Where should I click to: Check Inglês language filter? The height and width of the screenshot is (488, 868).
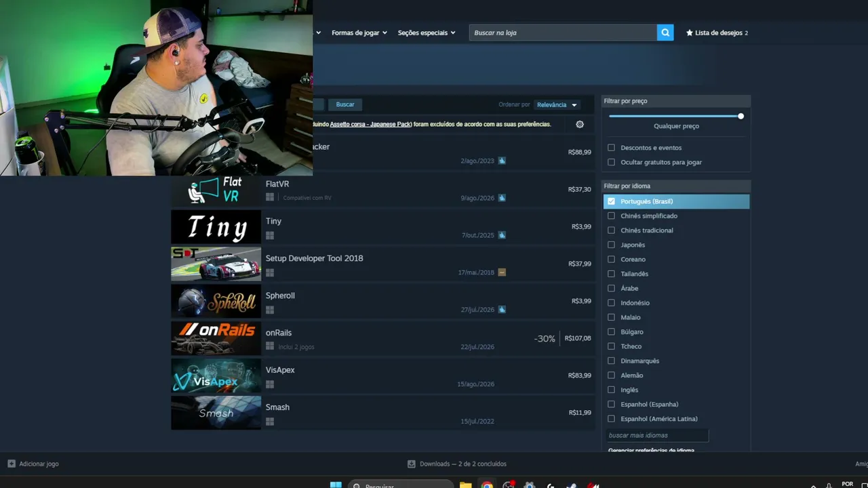612,390
